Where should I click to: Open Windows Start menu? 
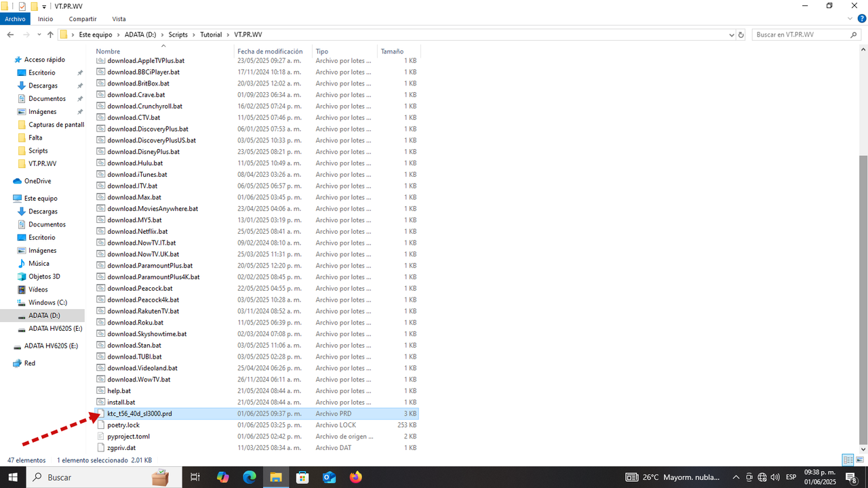tap(12, 477)
